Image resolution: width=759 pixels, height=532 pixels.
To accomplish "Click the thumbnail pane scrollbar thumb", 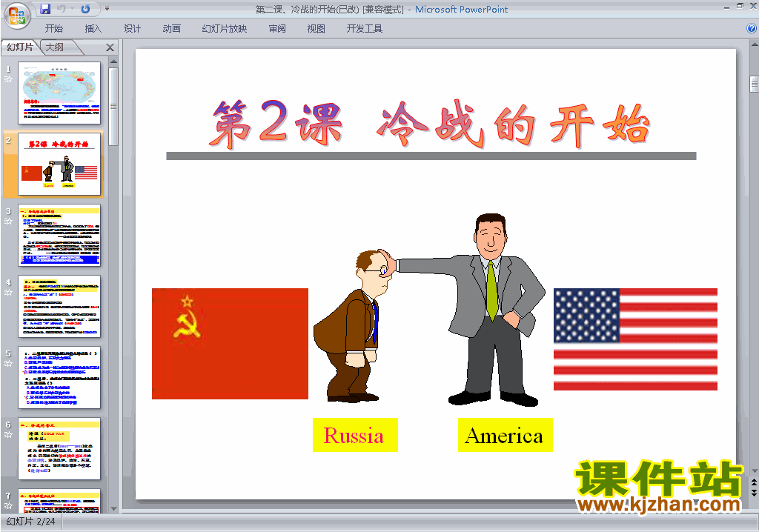I will click(113, 107).
